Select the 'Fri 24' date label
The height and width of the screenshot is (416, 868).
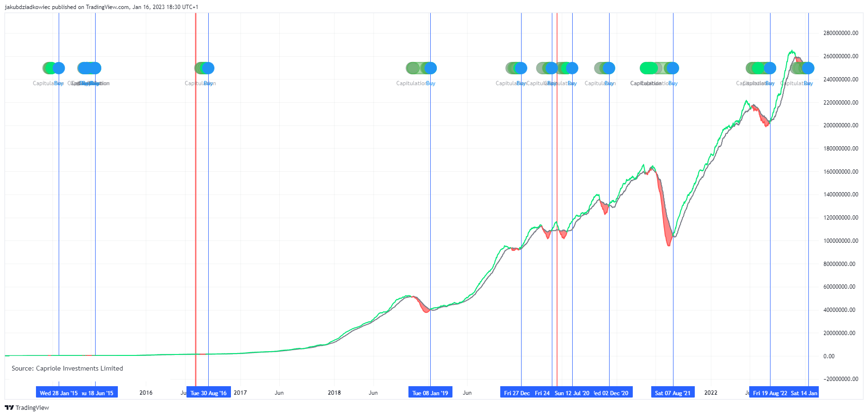[x=542, y=393]
